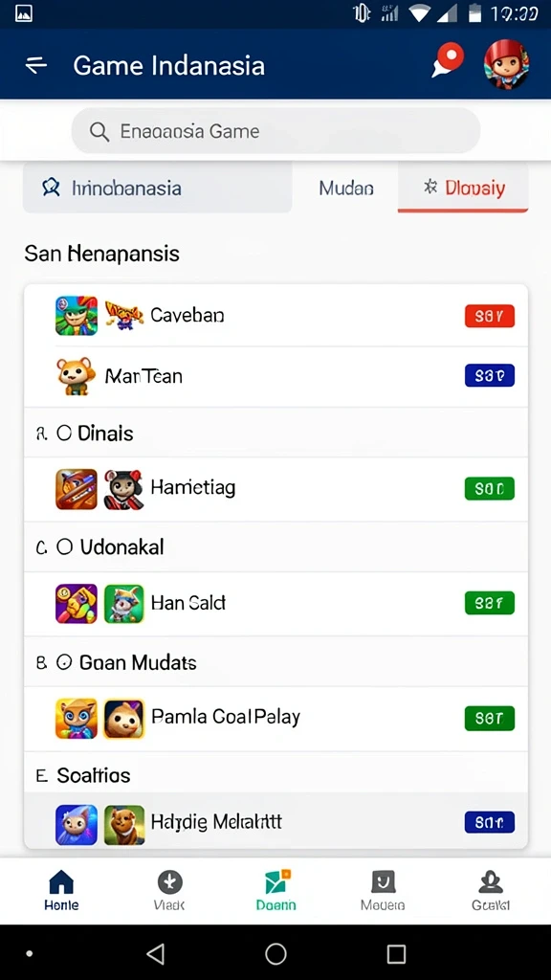Viewport: 551px width, 980px height.
Task: Tap the blue button beside ManTean
Action: tap(490, 375)
